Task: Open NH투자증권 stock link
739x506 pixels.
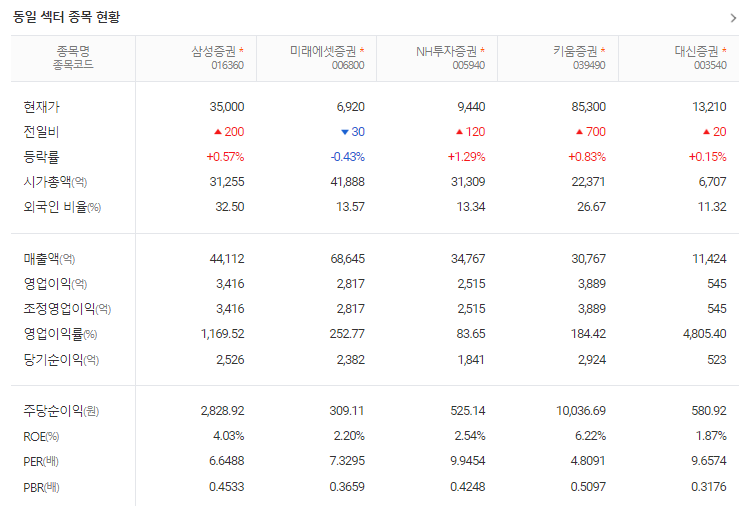Action: click(x=446, y=51)
